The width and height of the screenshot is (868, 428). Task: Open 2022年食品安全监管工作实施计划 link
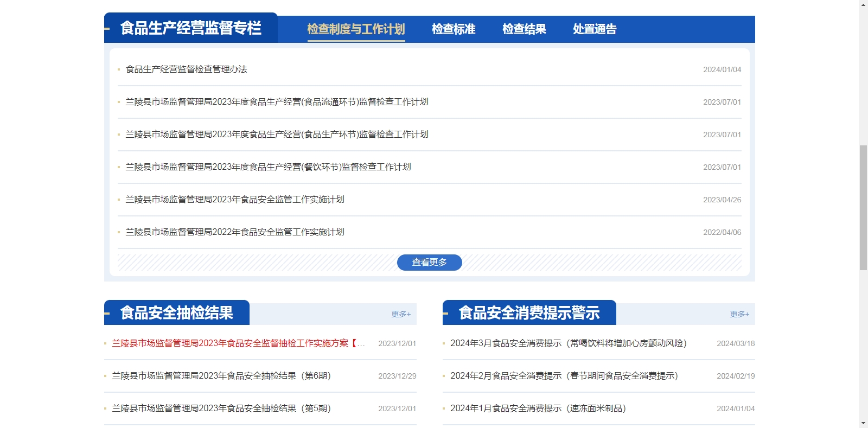[235, 232]
